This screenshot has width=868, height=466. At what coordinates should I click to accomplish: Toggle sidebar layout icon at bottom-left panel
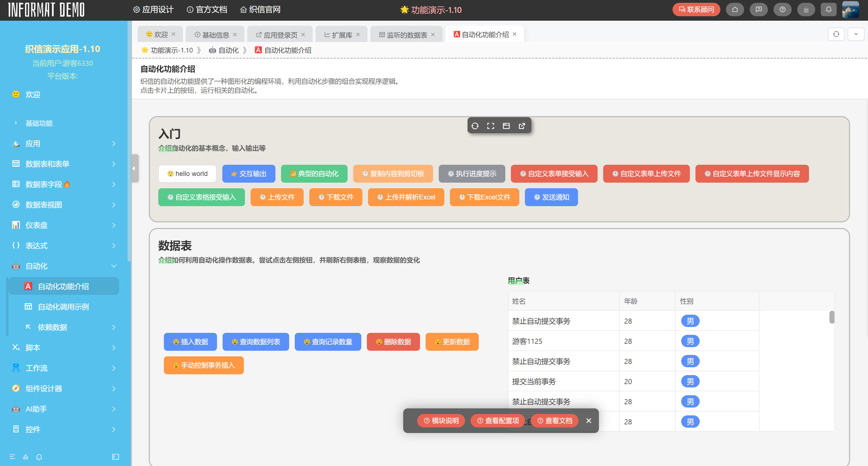coord(115,457)
